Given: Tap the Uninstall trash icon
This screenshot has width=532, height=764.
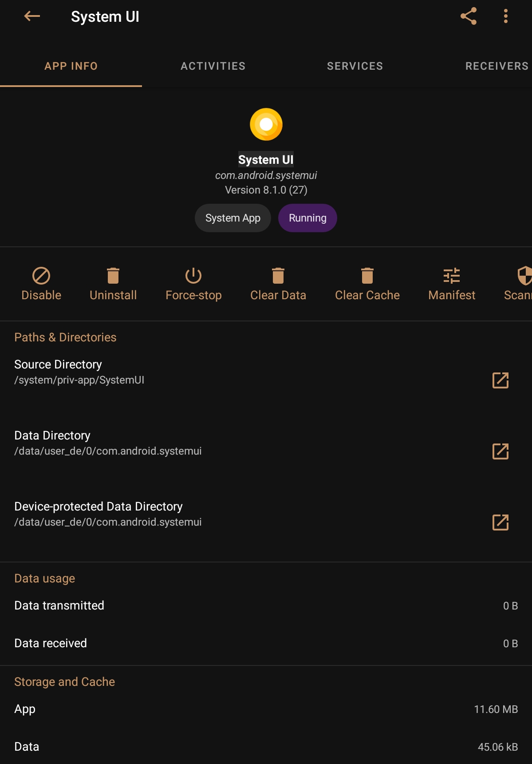Looking at the screenshot, I should click(113, 276).
